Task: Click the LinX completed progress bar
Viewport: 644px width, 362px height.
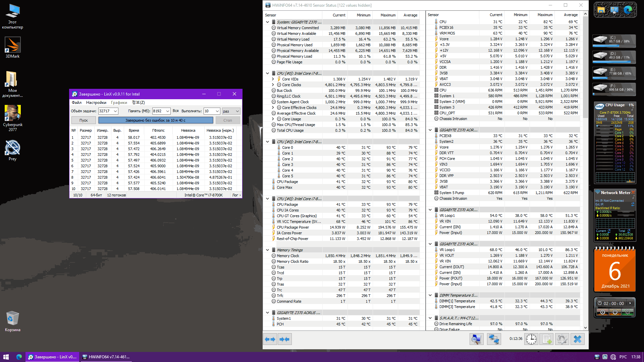Action: (155, 120)
